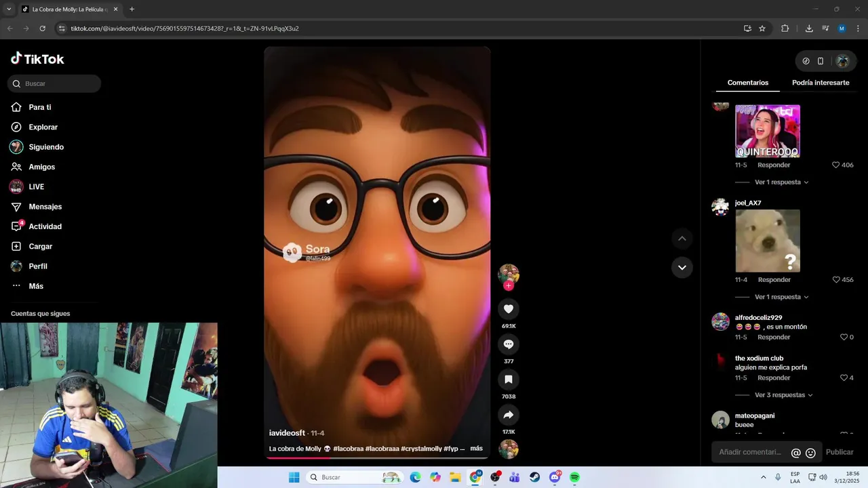Like the xodium club's comment
The height and width of the screenshot is (488, 868).
pyautogui.click(x=844, y=378)
